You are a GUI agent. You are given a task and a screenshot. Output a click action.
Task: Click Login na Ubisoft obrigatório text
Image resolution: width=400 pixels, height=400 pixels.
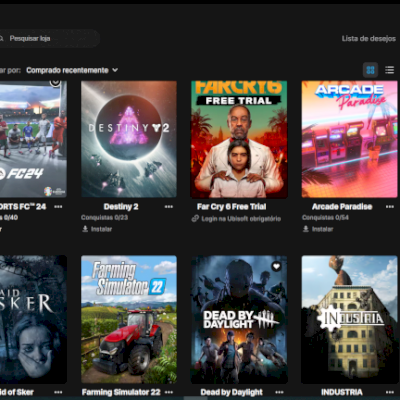[x=241, y=219]
